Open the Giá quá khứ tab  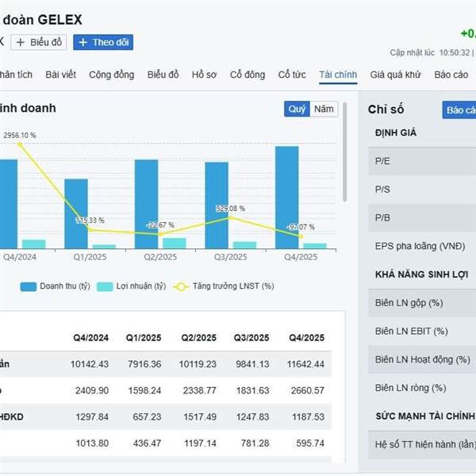(x=395, y=75)
